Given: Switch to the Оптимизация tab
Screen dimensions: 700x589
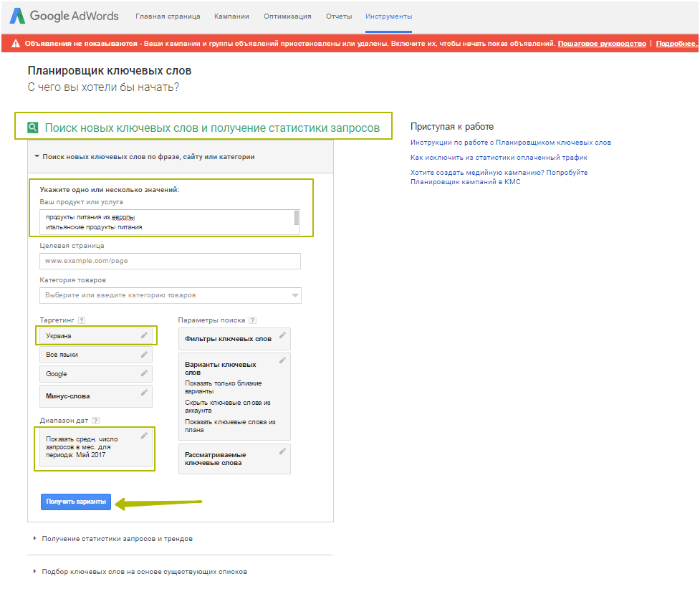Looking at the screenshot, I should click(287, 16).
